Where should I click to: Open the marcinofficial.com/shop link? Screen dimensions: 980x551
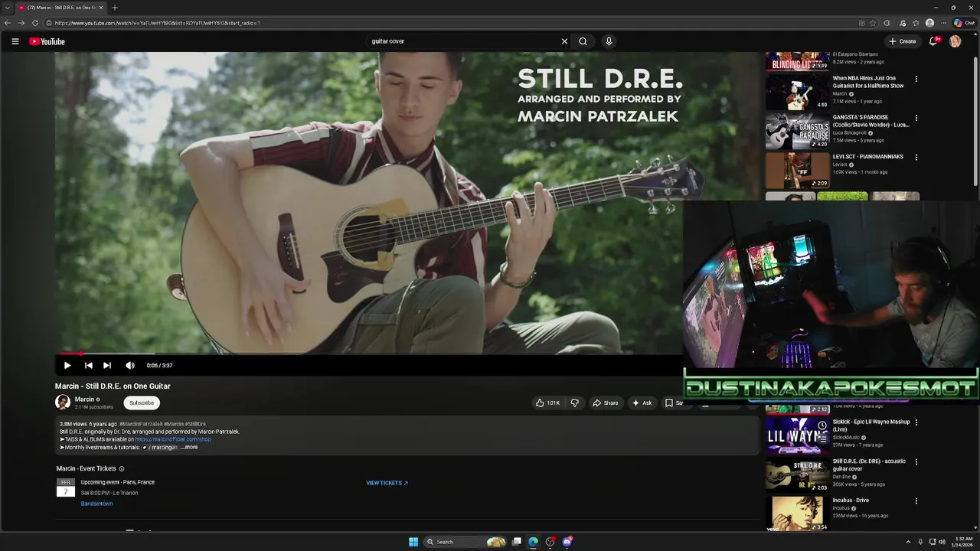(x=173, y=439)
